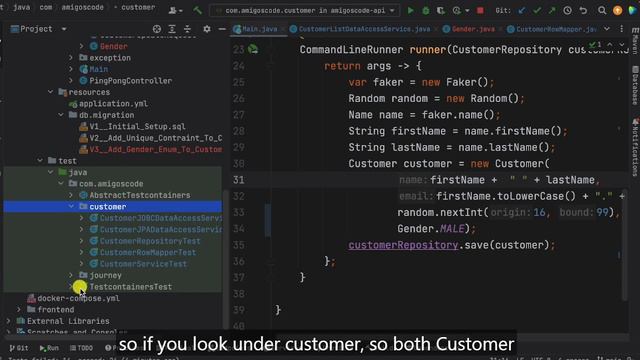Viewport: 640px width, 360px height.
Task: Start debugging with the green bug icon
Action: tap(426, 11)
